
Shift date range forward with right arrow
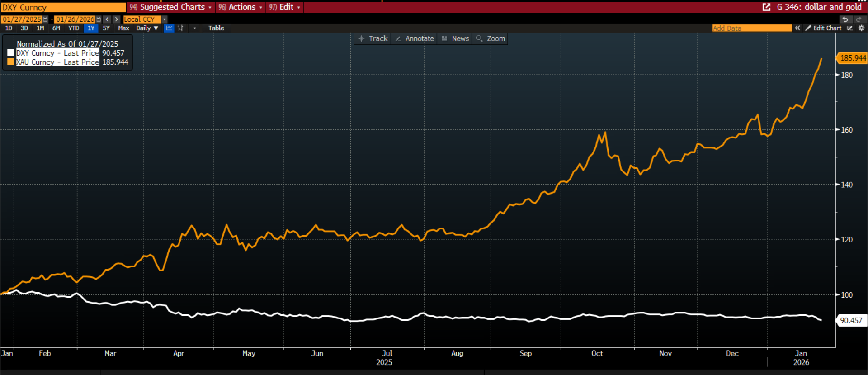click(117, 19)
